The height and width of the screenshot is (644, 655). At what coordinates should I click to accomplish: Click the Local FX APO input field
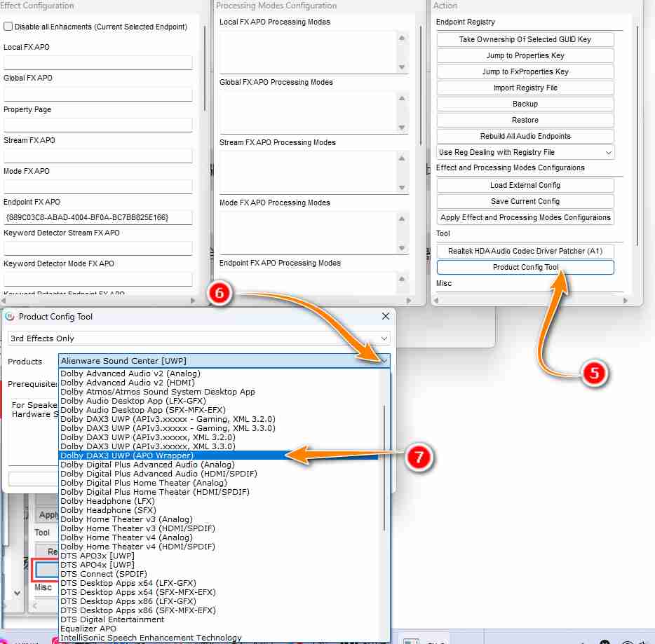(x=97, y=63)
